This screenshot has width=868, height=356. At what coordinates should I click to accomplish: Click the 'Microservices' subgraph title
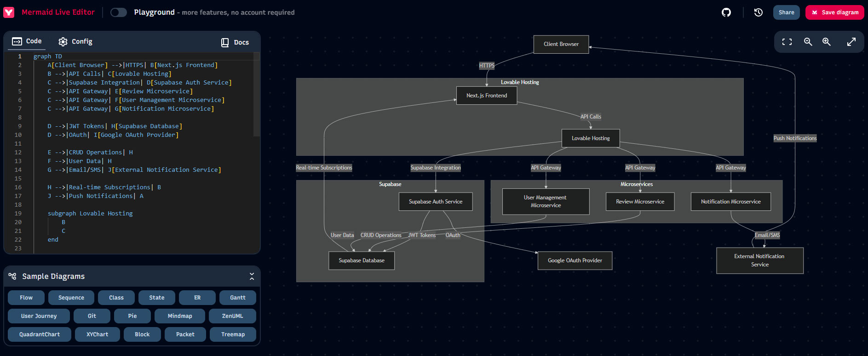pyautogui.click(x=637, y=184)
